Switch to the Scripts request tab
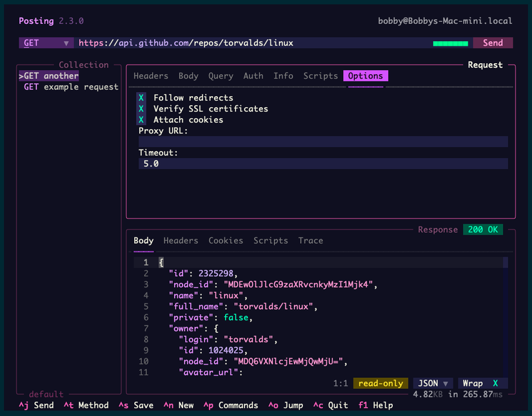The width and height of the screenshot is (532, 416). point(320,75)
